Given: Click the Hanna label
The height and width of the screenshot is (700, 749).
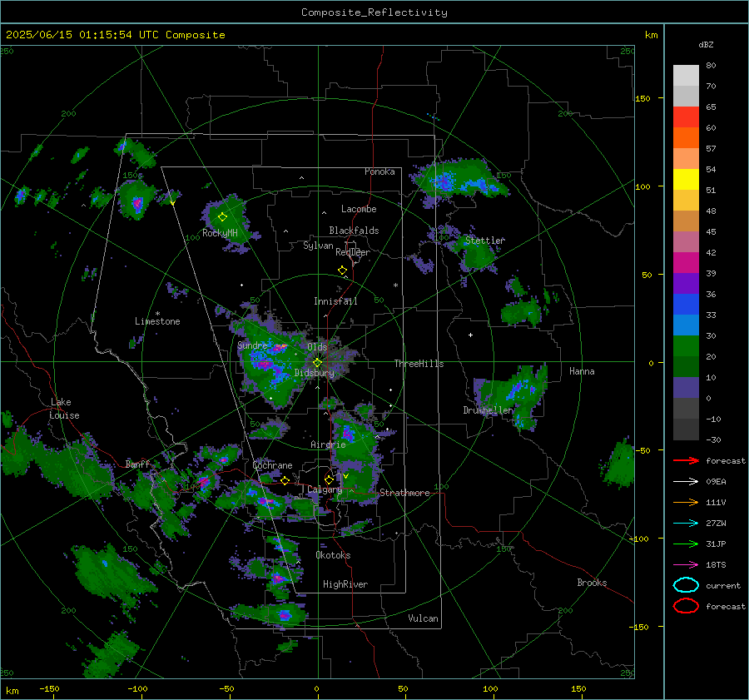Looking at the screenshot, I should pos(582,371).
